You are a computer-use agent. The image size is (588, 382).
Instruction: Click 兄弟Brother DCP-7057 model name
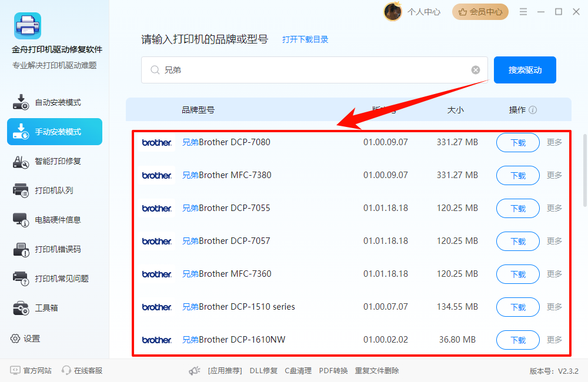pyautogui.click(x=226, y=241)
